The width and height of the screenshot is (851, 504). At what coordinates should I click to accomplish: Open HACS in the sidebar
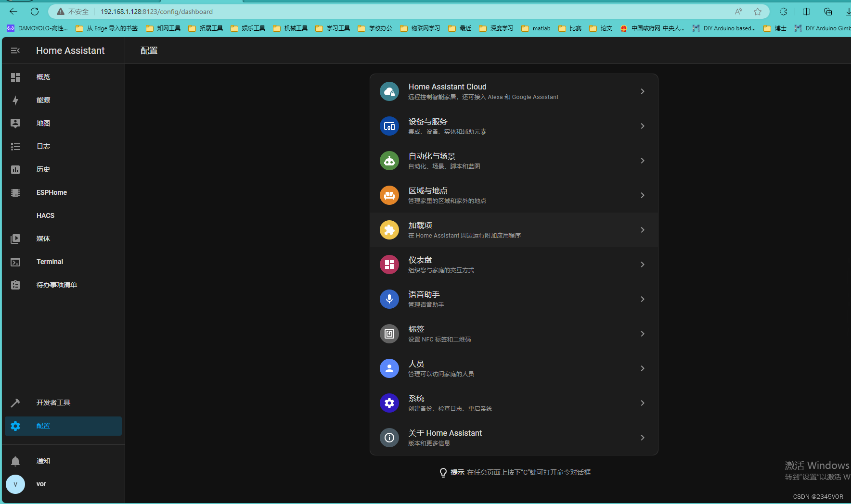(45, 215)
